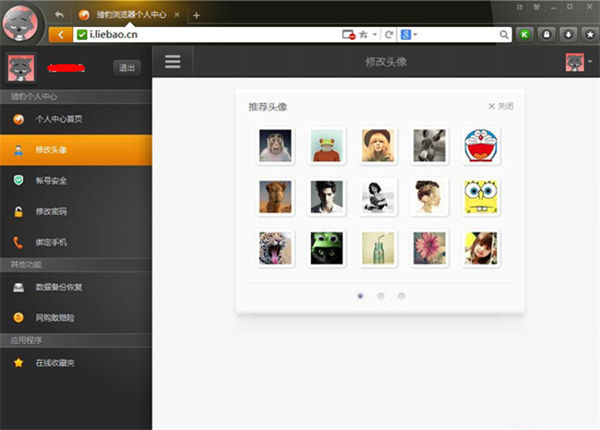Choose the SpongeBob avatar thumbnail
This screenshot has width=600, height=430.
pos(481,196)
